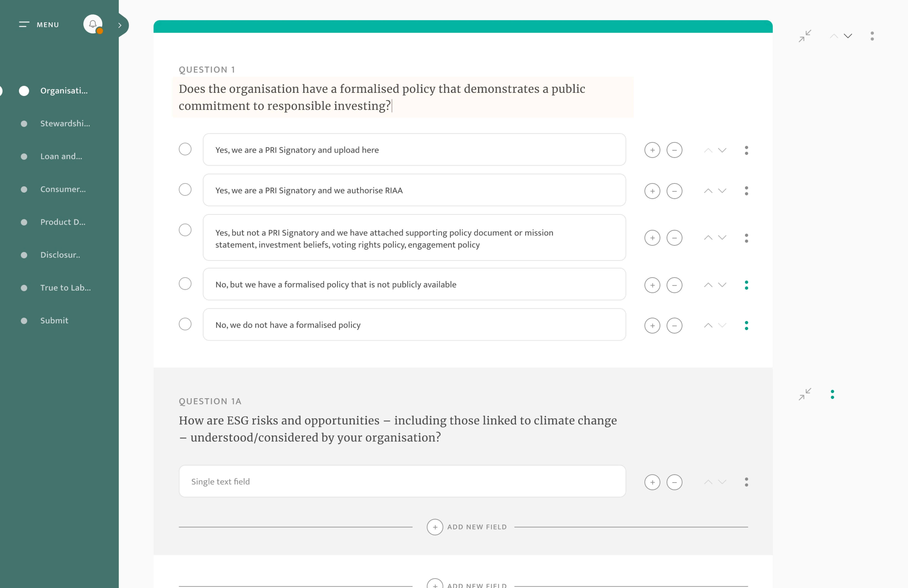Select the 'No, we do not have a formalised policy' radio
The width and height of the screenshot is (908, 588).
pyautogui.click(x=185, y=324)
